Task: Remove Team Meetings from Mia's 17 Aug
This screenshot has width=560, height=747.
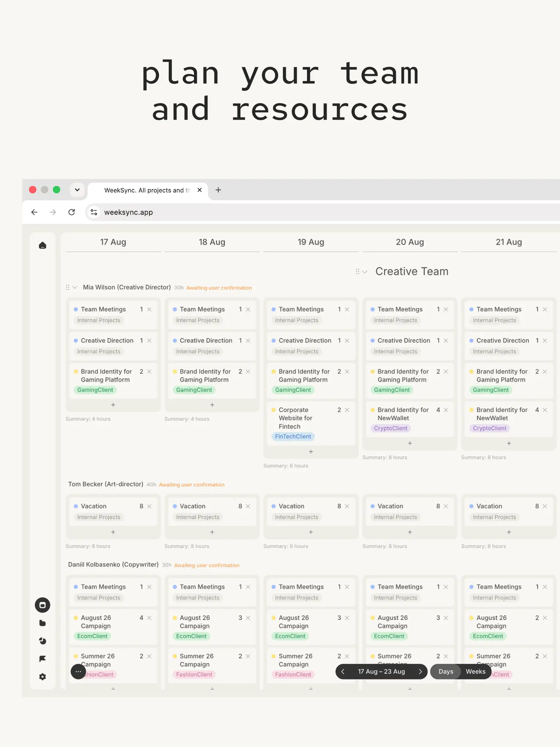Action: (x=149, y=309)
